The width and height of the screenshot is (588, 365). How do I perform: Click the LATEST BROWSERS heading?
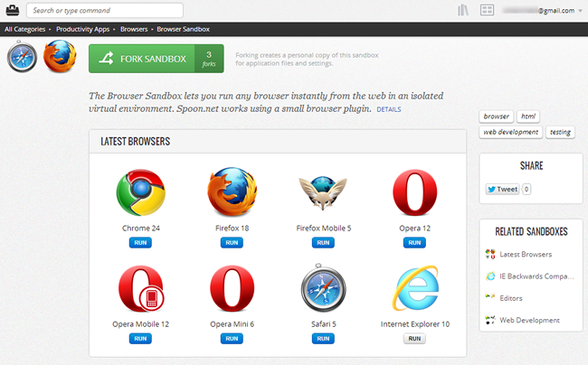(136, 142)
